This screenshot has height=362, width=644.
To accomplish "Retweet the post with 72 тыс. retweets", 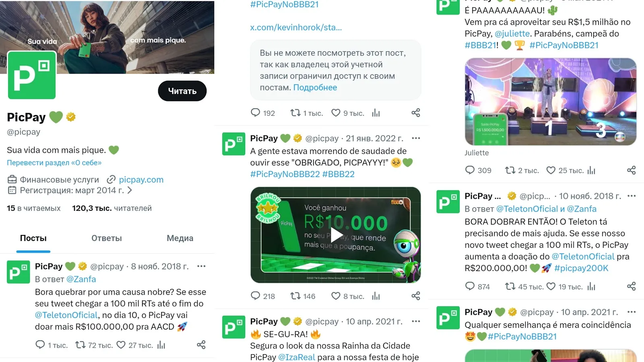I will click(x=80, y=345).
